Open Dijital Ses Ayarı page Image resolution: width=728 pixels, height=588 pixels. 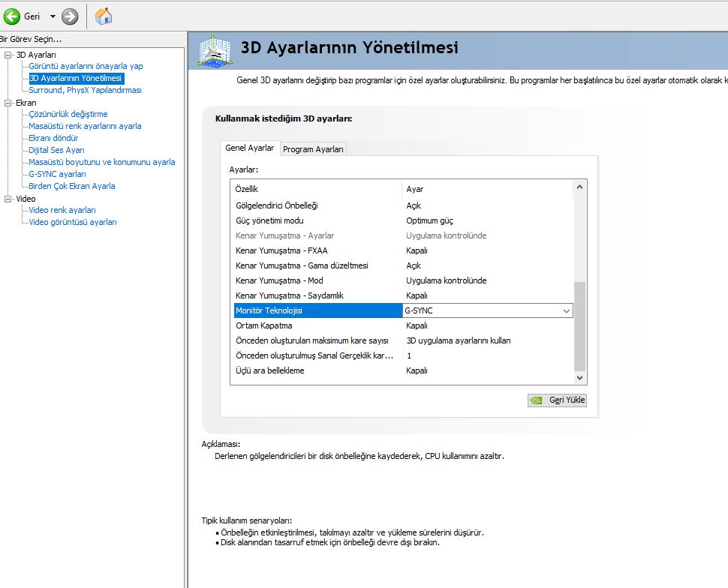56,150
